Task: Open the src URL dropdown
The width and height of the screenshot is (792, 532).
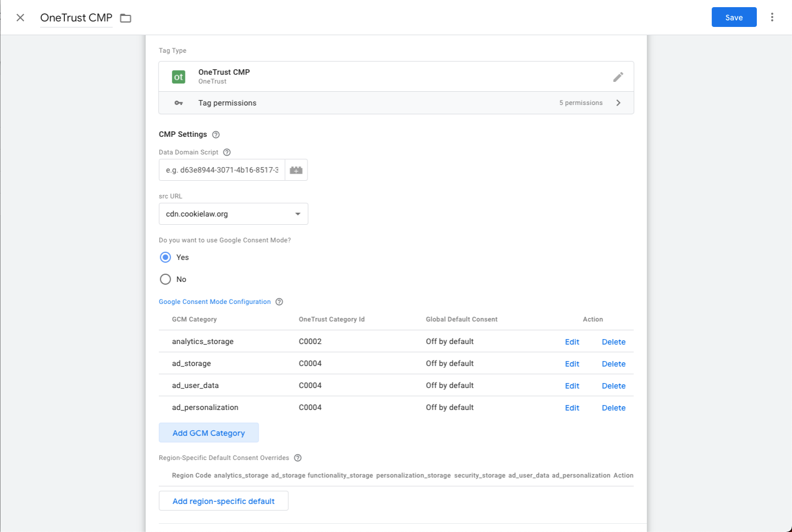Action: pos(298,214)
